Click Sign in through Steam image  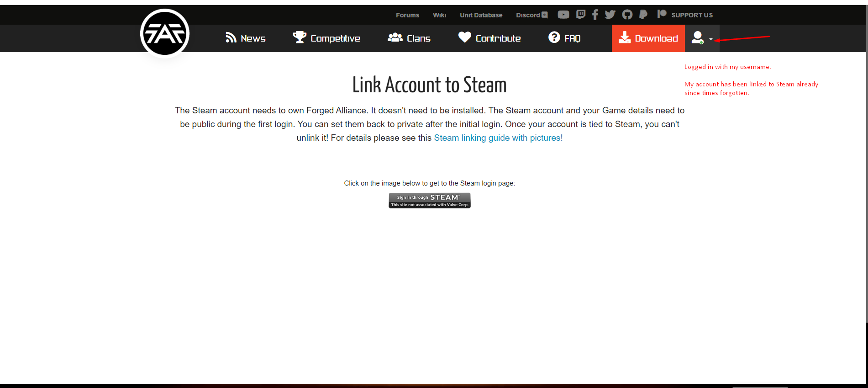pos(430,201)
